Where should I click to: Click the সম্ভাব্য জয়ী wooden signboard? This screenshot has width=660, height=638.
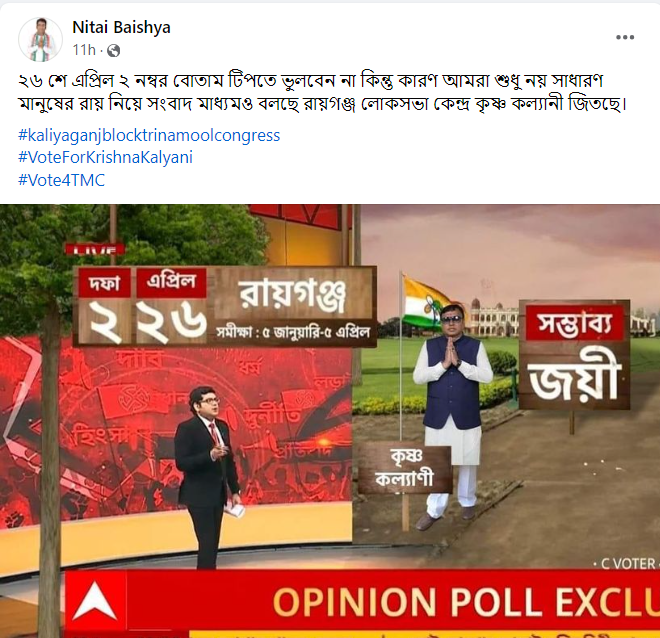pos(574,354)
